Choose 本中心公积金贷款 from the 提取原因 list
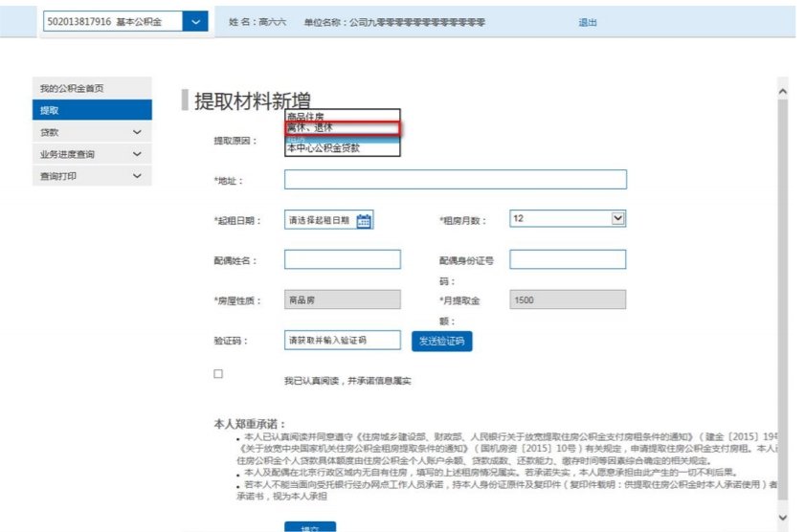Image resolution: width=805 pixels, height=532 pixels. point(343,148)
